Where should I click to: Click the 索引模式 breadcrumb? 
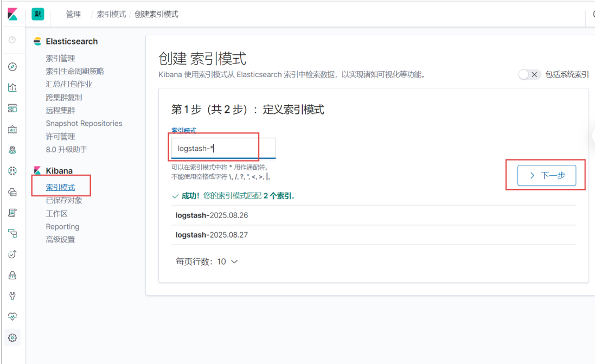(111, 14)
